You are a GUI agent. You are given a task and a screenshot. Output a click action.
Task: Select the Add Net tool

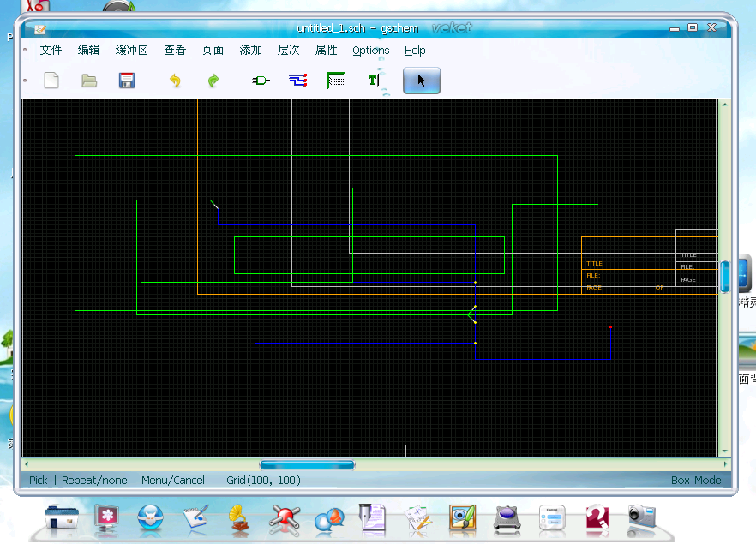coord(298,80)
